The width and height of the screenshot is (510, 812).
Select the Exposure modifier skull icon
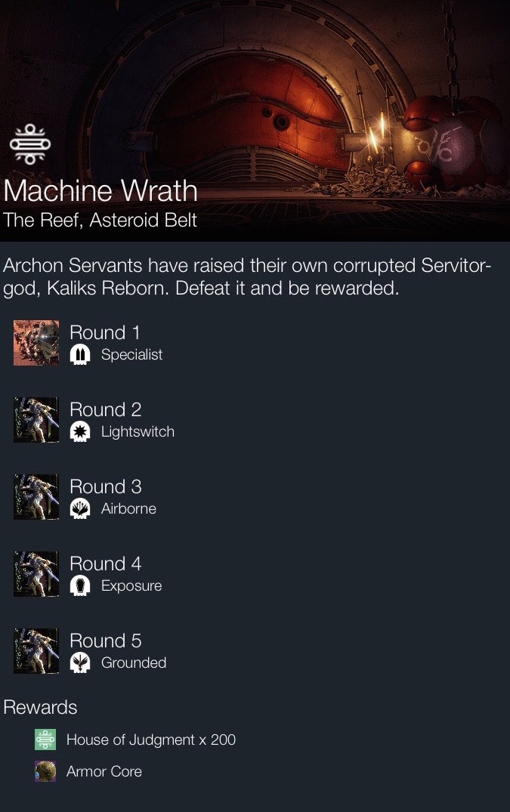80,586
